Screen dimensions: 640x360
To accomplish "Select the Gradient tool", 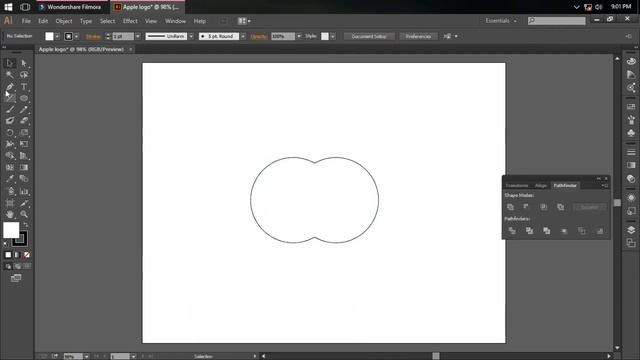I will tap(24, 167).
